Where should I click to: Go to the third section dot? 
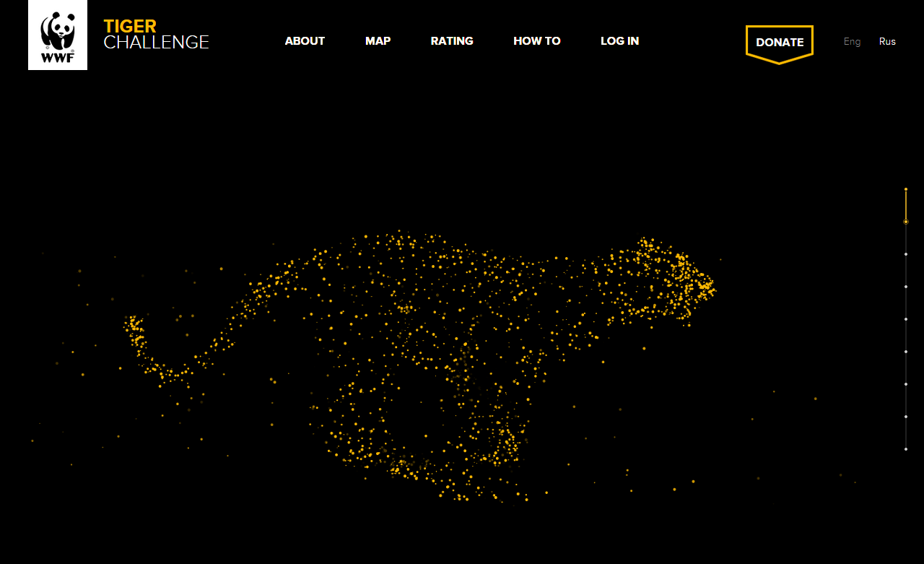pos(906,254)
